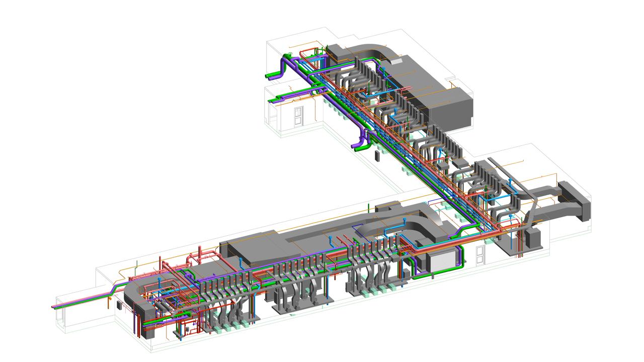Select the door beside the white-faced unit

coord(478,255)
